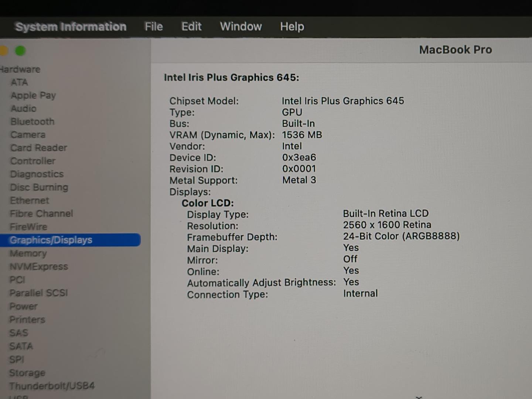Screen dimensions: 532x399
Task: Open the Help menu
Action: tap(292, 27)
